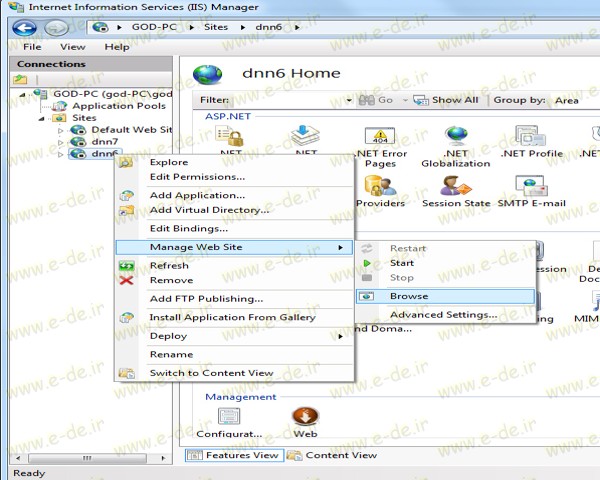Image resolution: width=600 pixels, height=480 pixels.
Task: Choose Edit Bindings menu item
Action: [x=234, y=229]
